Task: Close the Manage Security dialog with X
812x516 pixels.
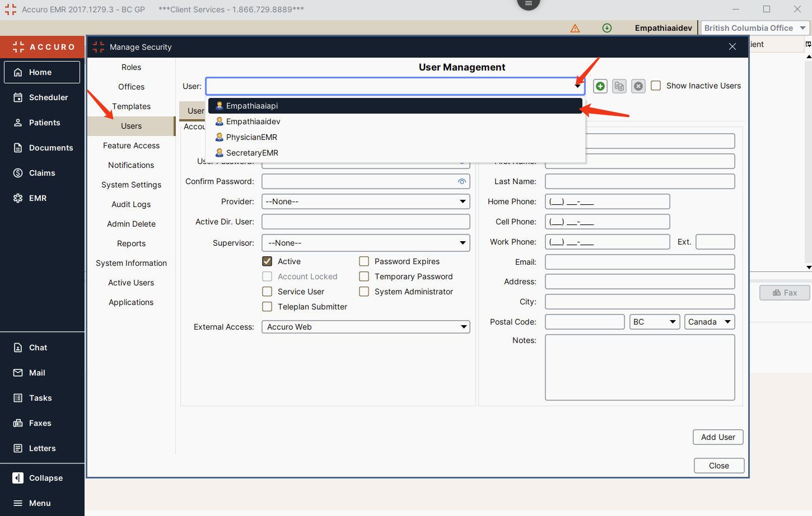Action: [x=732, y=46]
